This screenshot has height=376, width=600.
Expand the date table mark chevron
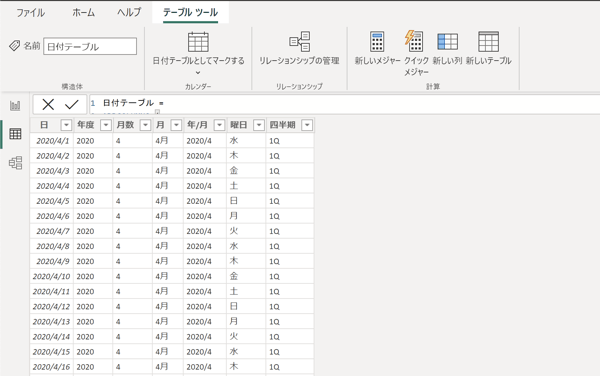(198, 72)
